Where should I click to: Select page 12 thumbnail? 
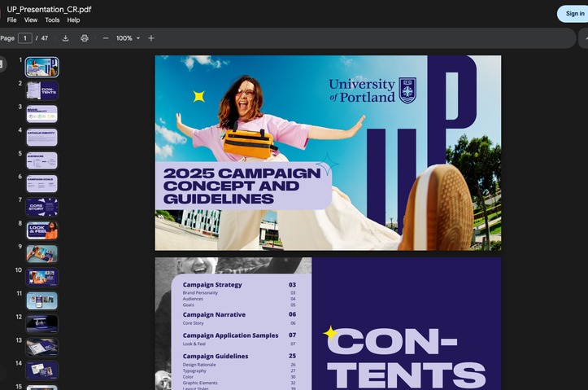tap(42, 324)
